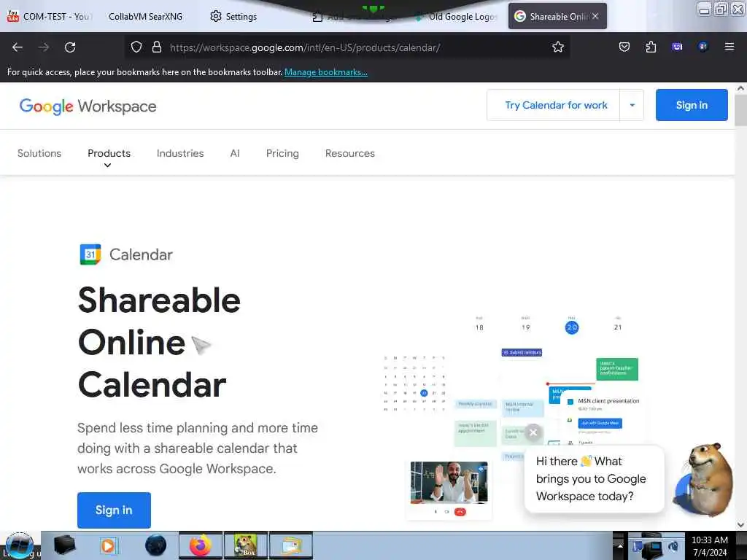Open the Manage bookmarks link
This screenshot has width=747, height=560.
326,72
